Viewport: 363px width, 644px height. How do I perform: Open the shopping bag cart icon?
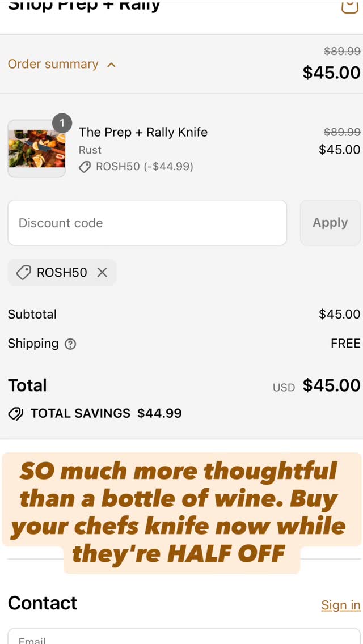351,6
